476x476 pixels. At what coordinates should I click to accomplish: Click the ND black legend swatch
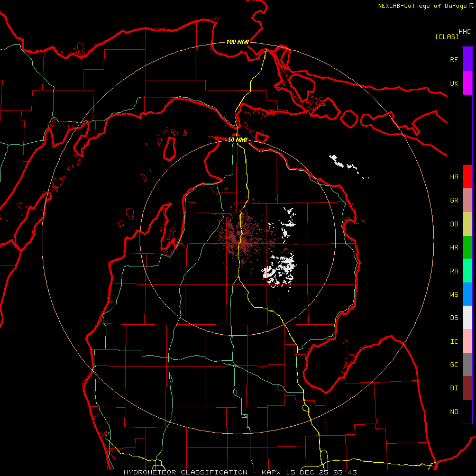coord(467,411)
